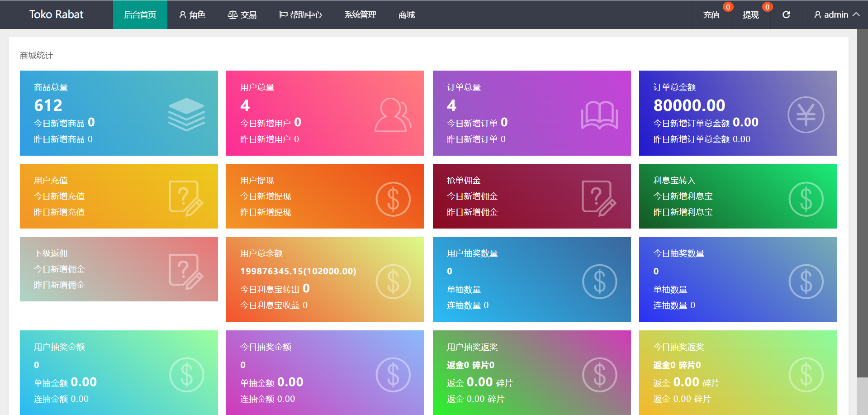Click the dollar icon in 今日抽奖金额 card
Image resolution: width=868 pixels, height=415 pixels.
pos(393,375)
